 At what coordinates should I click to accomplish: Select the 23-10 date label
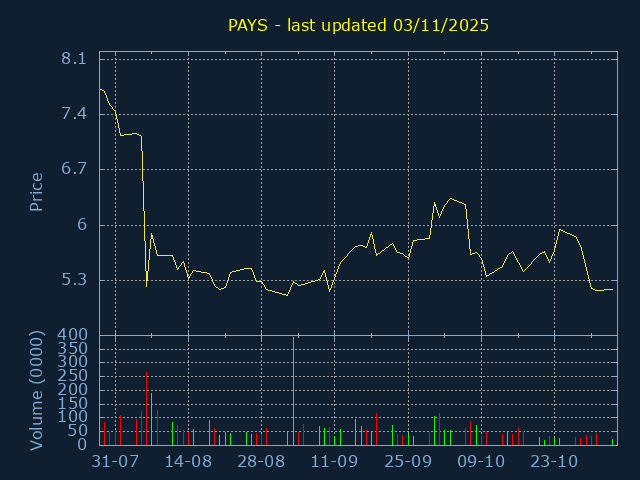(x=554, y=462)
